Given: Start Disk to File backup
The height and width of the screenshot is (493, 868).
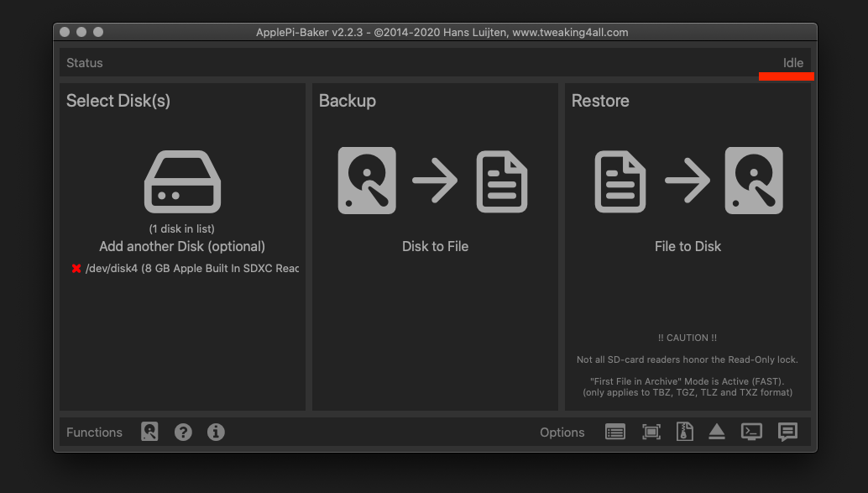Looking at the screenshot, I should (x=435, y=247).
